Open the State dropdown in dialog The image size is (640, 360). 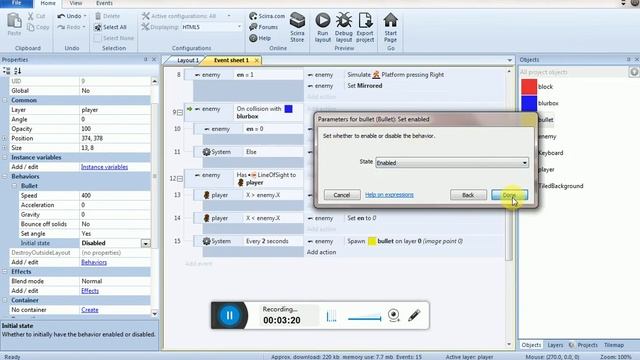pyautogui.click(x=451, y=162)
